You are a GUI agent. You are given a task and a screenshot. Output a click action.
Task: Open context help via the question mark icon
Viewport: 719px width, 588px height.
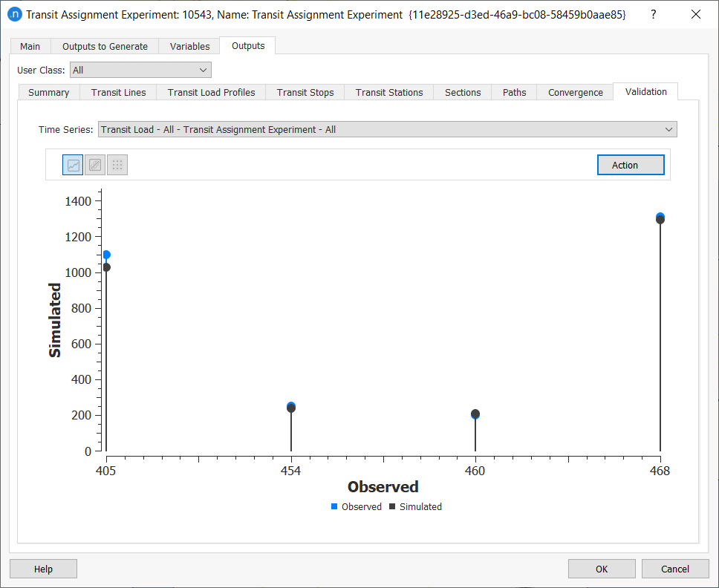coord(652,14)
